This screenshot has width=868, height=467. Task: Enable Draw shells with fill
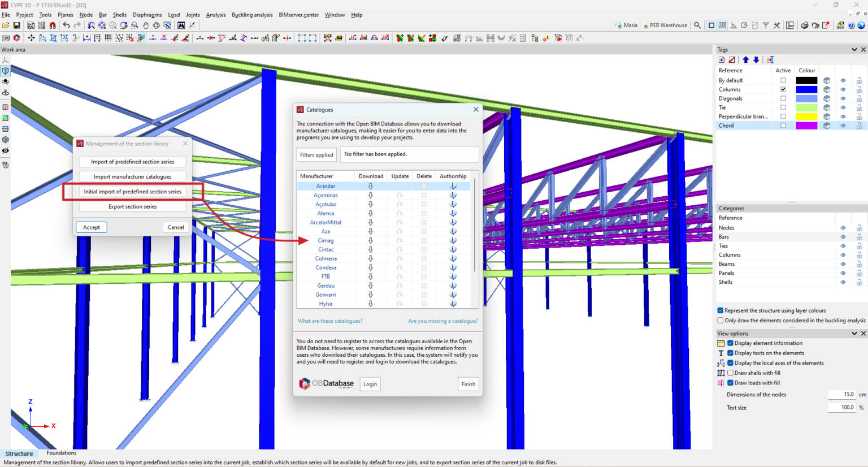[x=730, y=373]
